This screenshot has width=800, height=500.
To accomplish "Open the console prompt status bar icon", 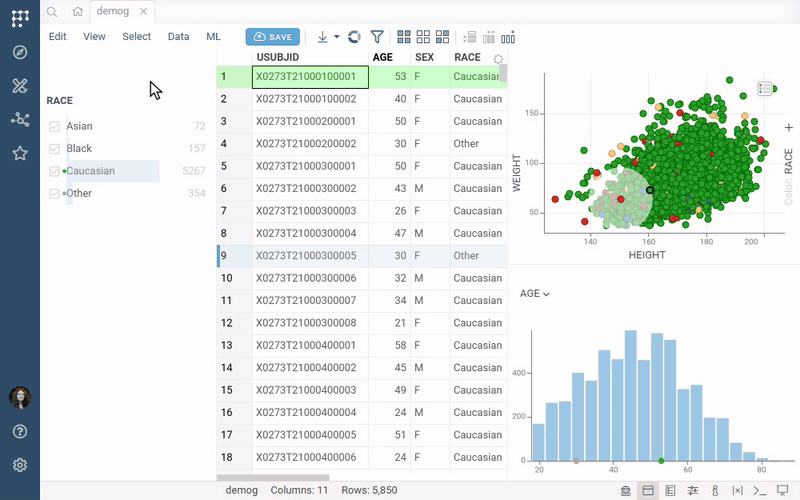I will coord(760,491).
